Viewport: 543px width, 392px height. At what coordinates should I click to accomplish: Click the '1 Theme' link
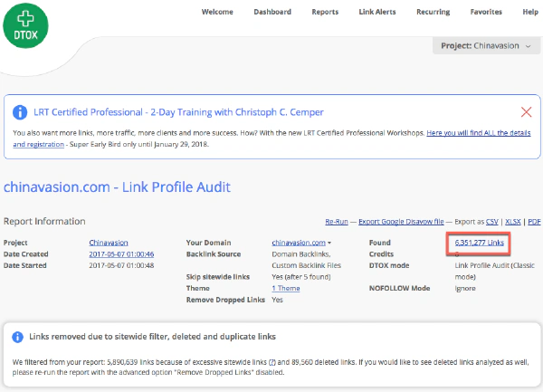click(x=286, y=288)
